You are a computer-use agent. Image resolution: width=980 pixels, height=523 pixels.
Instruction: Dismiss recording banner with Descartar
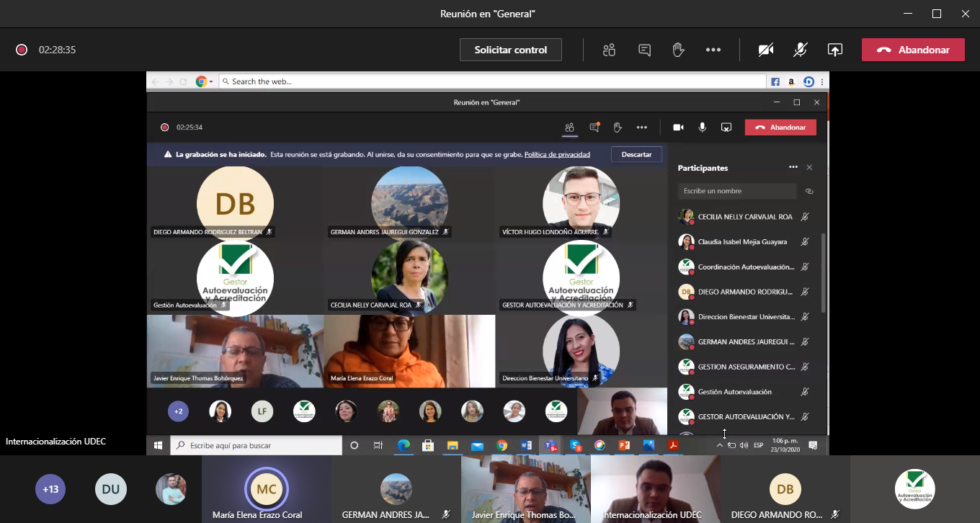636,154
